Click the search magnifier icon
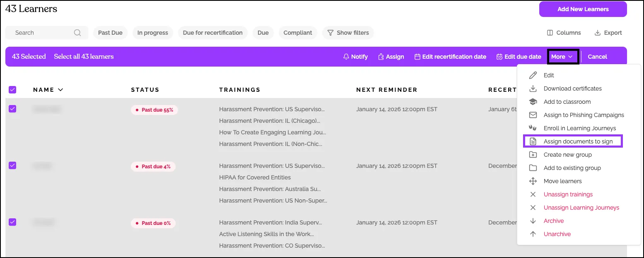Image resolution: width=644 pixels, height=258 pixels. pyautogui.click(x=77, y=33)
